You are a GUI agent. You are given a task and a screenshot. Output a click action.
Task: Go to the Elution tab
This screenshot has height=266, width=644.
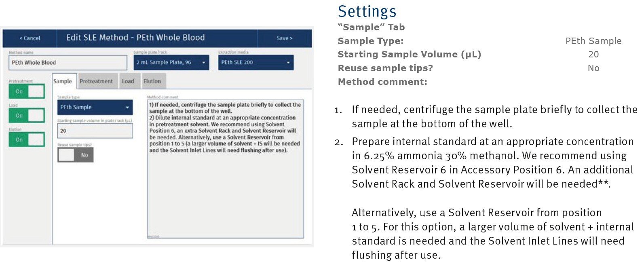coord(152,81)
